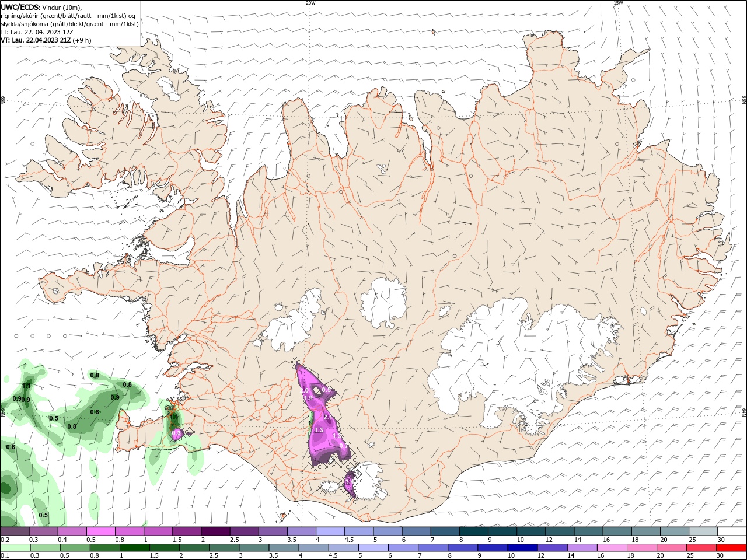Click the 2.0 snow value label
Image resolution: width=747 pixels, height=560 pixels.
[305, 390]
